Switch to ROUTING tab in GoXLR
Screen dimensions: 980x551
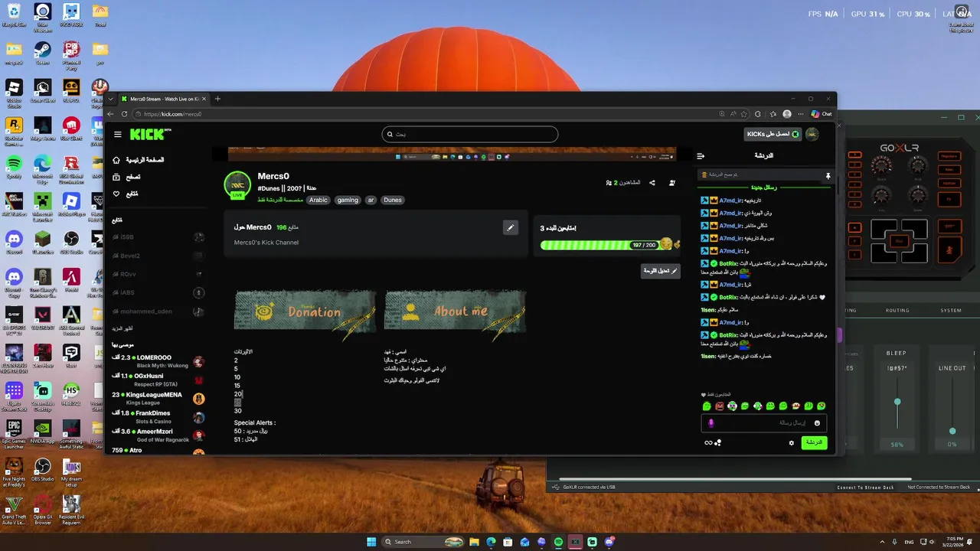coord(897,311)
